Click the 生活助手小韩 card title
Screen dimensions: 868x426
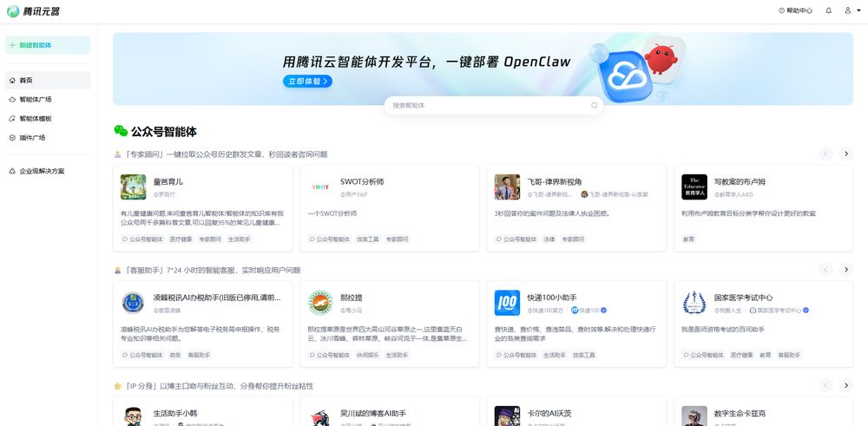(x=175, y=413)
